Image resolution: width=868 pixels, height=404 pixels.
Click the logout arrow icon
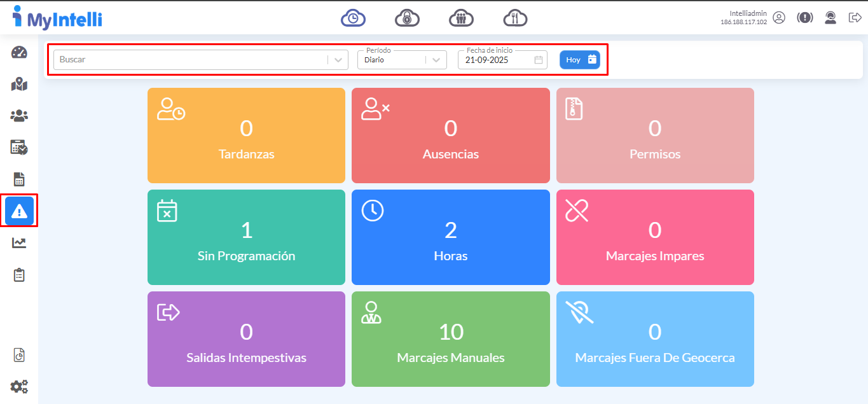(855, 18)
